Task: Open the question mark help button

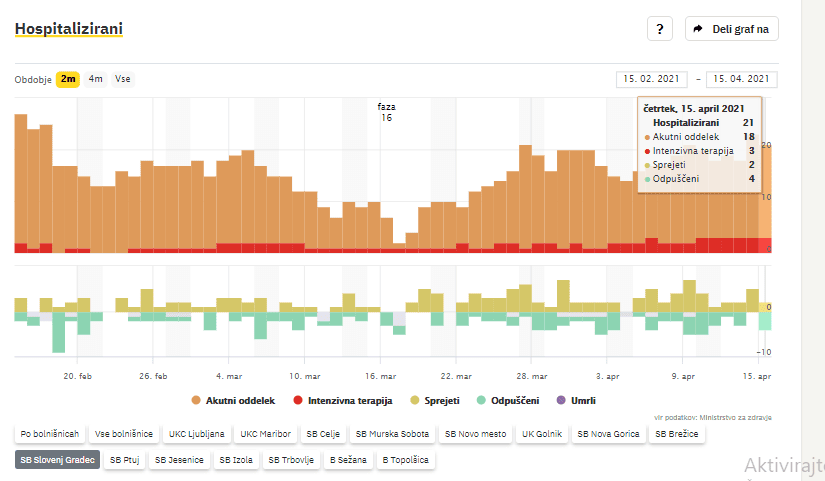Action: tap(659, 30)
